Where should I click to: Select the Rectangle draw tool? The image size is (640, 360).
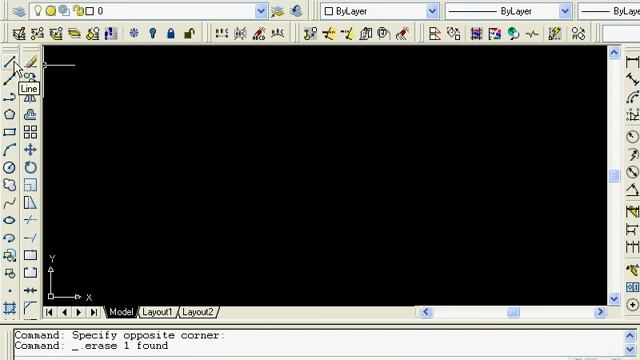pos(9,132)
